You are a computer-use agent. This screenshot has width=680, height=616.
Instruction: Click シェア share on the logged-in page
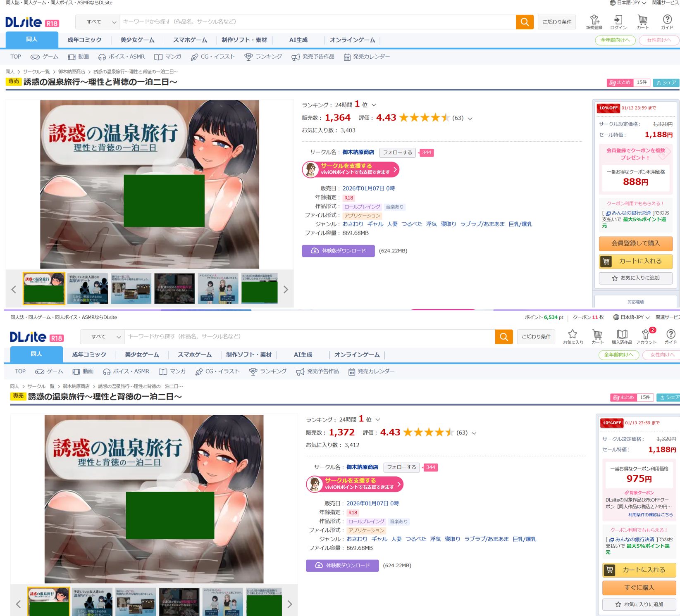(668, 397)
